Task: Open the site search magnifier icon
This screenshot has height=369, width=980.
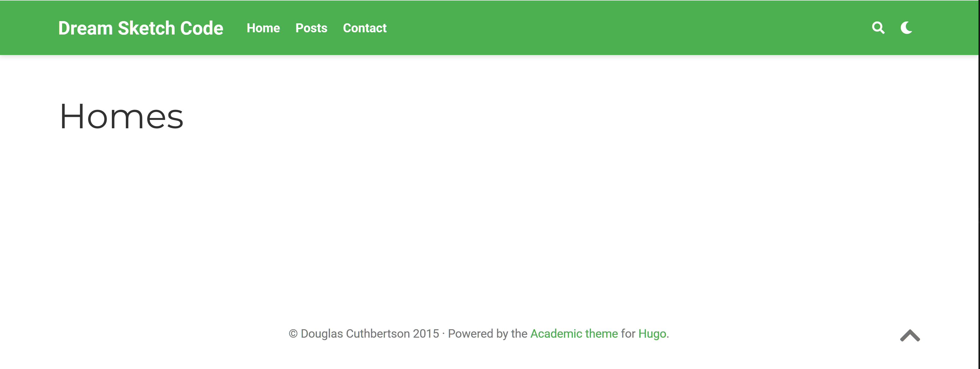Action: click(x=878, y=28)
